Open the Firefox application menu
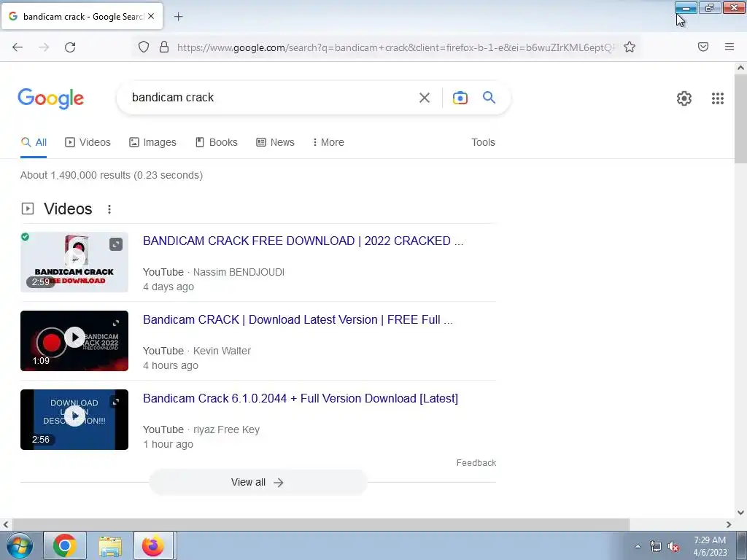The image size is (747, 560). coord(729,47)
